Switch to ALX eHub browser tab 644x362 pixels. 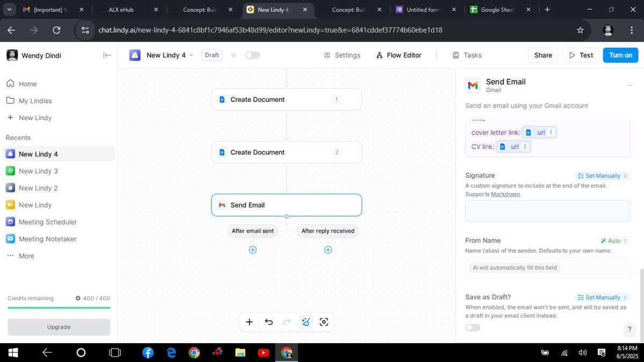tap(127, 10)
